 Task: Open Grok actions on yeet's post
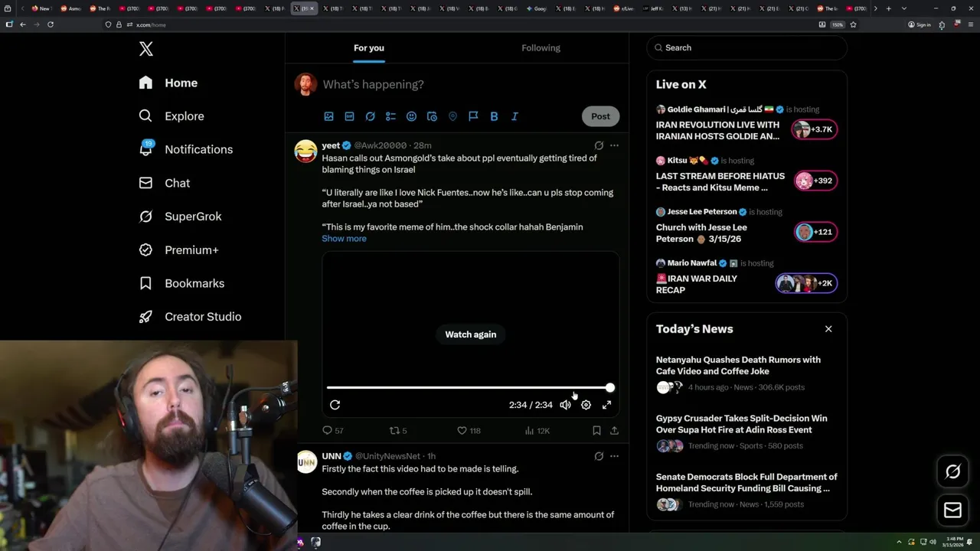[x=599, y=145]
